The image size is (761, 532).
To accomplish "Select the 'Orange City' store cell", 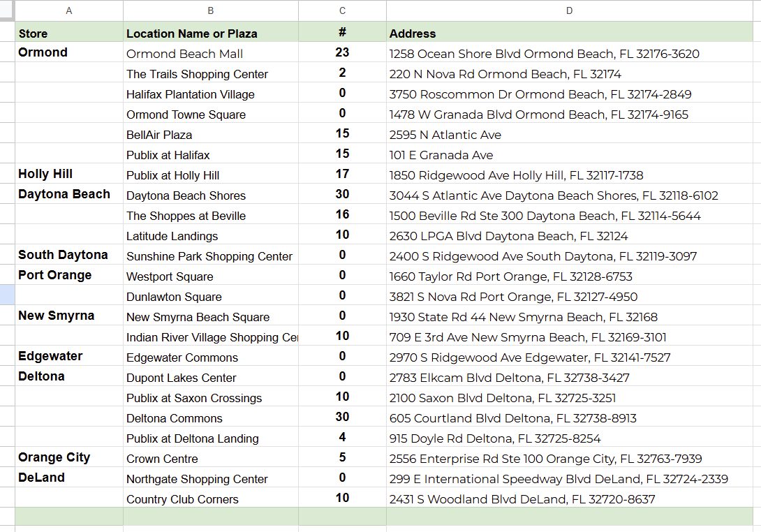I will (69, 457).
